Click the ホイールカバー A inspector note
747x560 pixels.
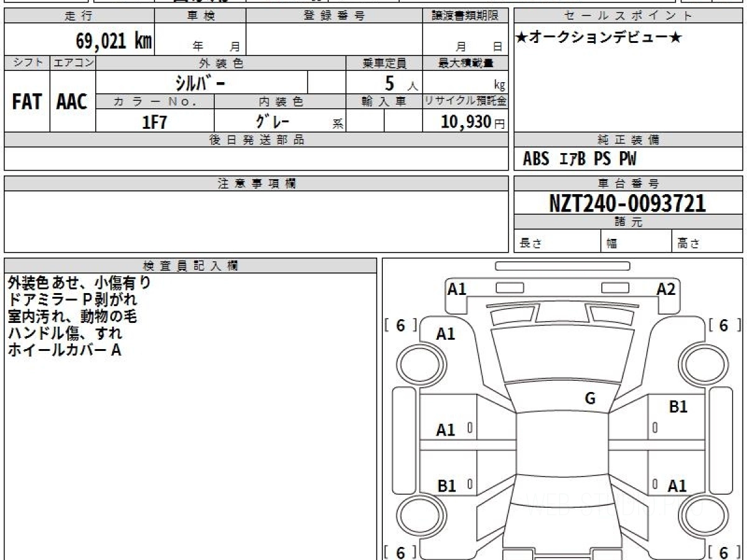tap(64, 350)
